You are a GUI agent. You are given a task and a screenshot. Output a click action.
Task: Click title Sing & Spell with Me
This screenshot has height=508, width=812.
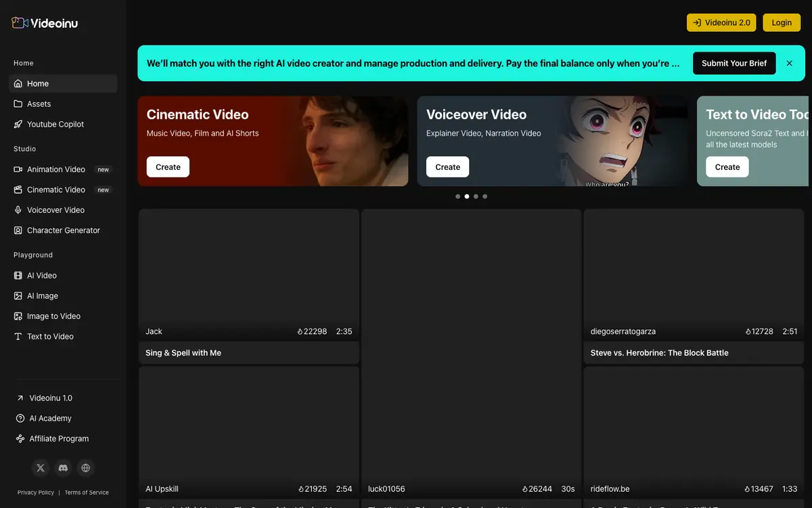(x=183, y=353)
